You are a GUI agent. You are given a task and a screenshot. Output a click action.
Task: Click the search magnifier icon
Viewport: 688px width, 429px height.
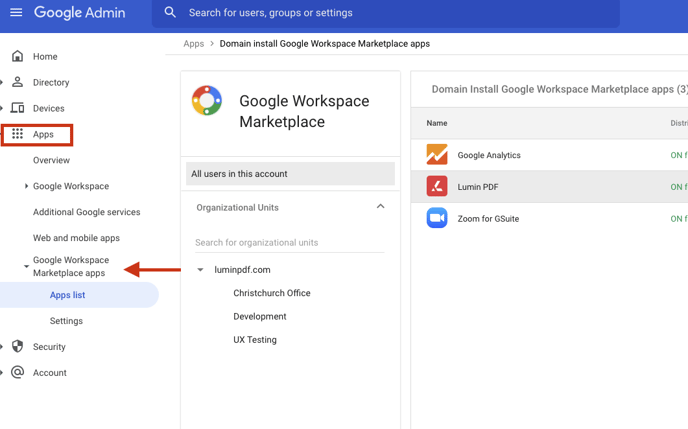pyautogui.click(x=170, y=12)
